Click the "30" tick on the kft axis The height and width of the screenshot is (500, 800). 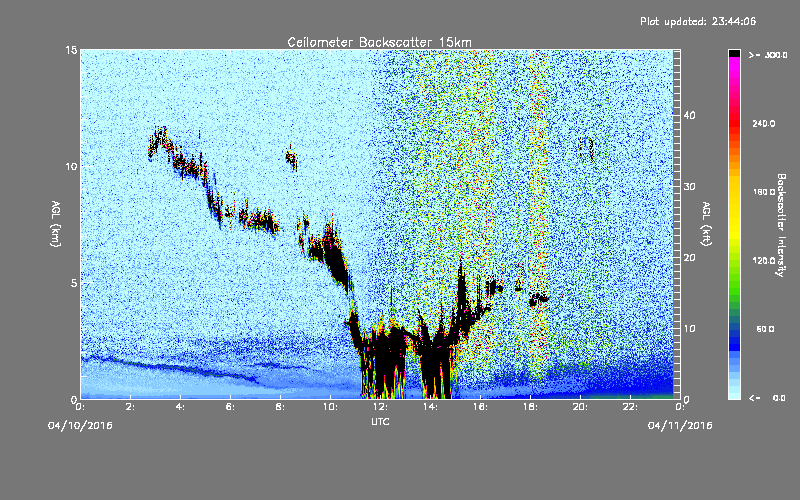click(689, 186)
